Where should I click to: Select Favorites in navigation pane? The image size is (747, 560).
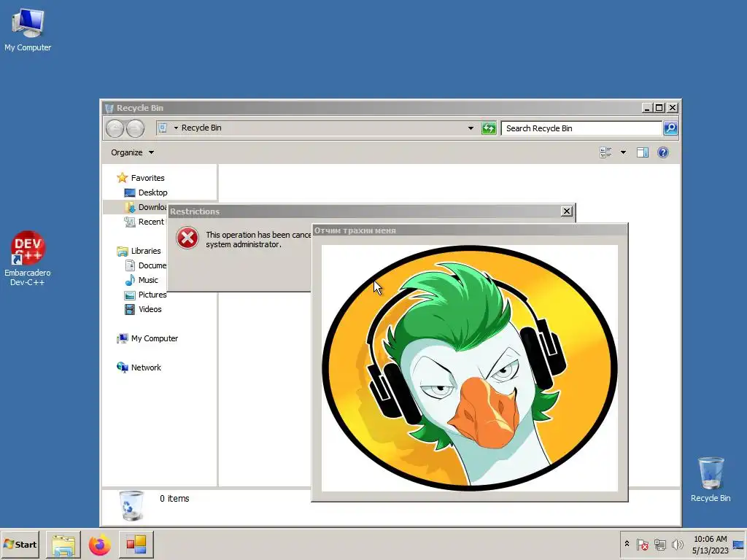pyautogui.click(x=141, y=178)
